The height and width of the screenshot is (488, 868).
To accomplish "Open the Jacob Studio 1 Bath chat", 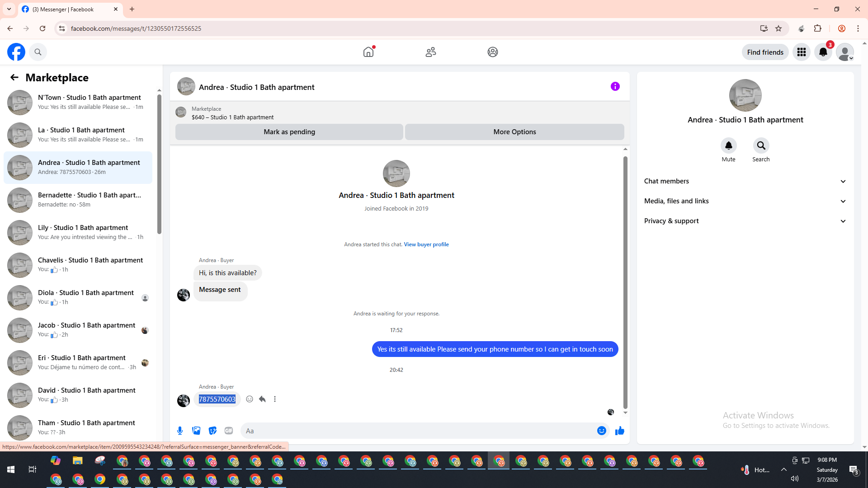I will (x=78, y=330).
